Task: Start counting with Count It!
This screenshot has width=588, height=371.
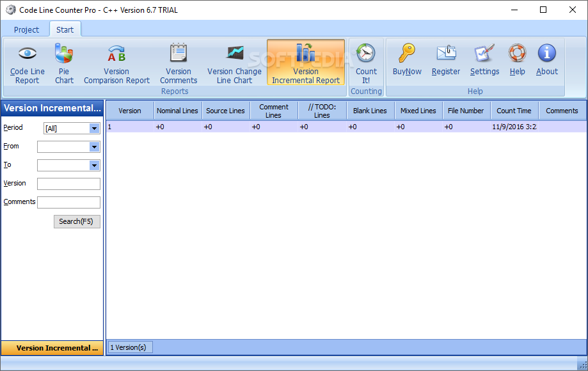Action: (x=366, y=63)
